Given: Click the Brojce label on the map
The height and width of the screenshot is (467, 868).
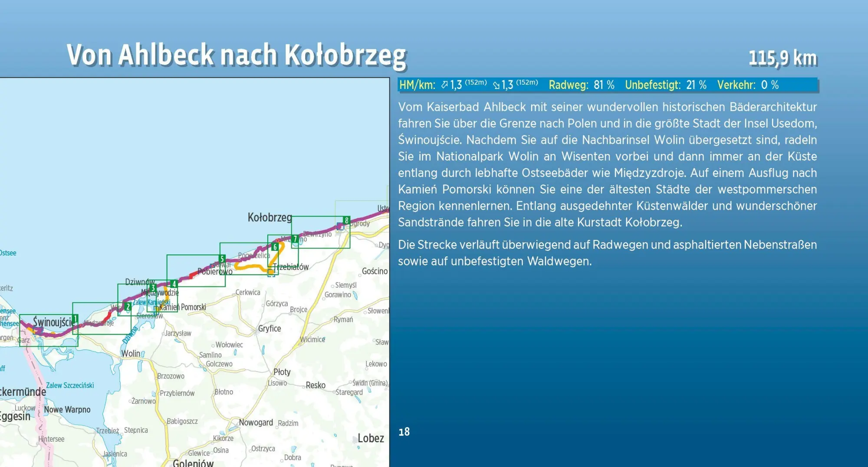Looking at the screenshot, I should (x=299, y=310).
